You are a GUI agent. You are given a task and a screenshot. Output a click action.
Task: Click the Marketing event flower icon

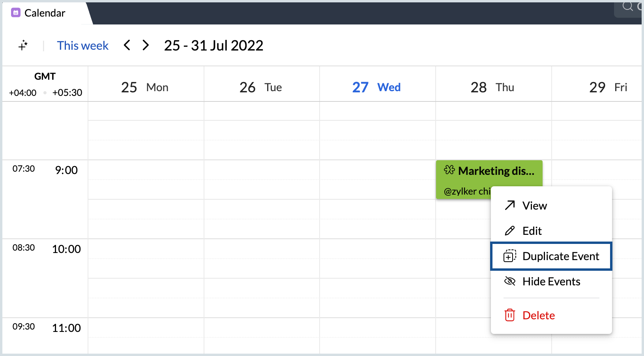click(x=449, y=170)
